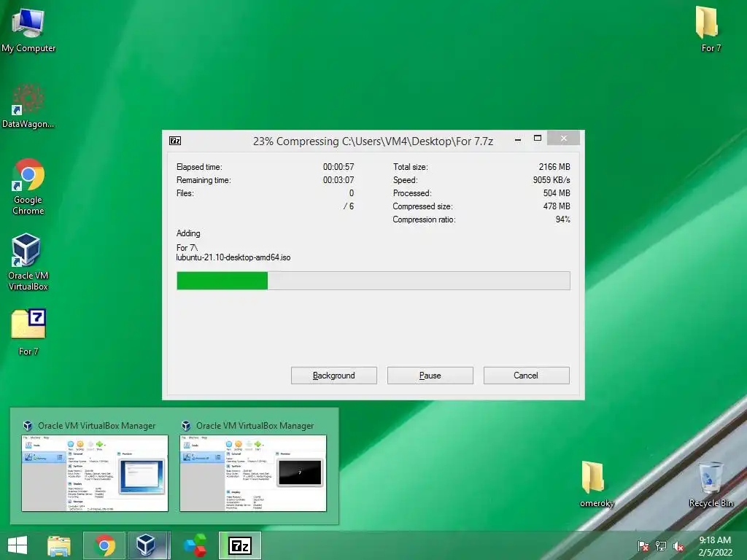747x560 pixels.
Task: Minimize the 7-Zip compressing dialog
Action: [518, 139]
